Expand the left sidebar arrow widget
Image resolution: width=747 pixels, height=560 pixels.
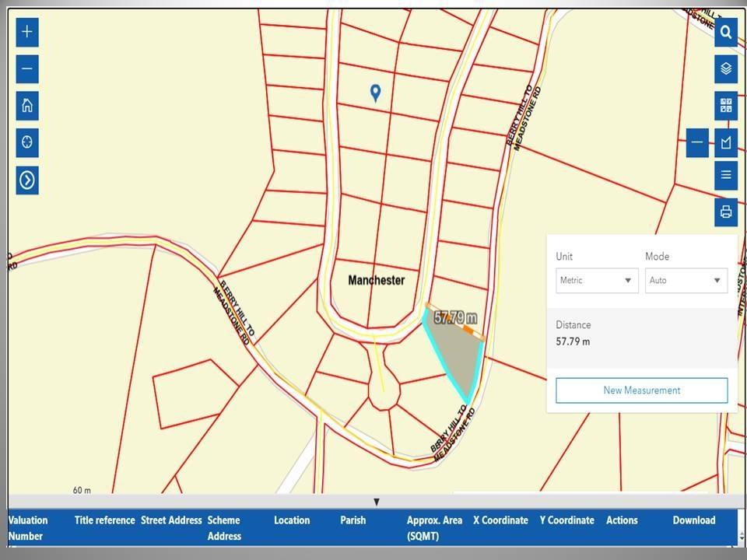tap(26, 180)
